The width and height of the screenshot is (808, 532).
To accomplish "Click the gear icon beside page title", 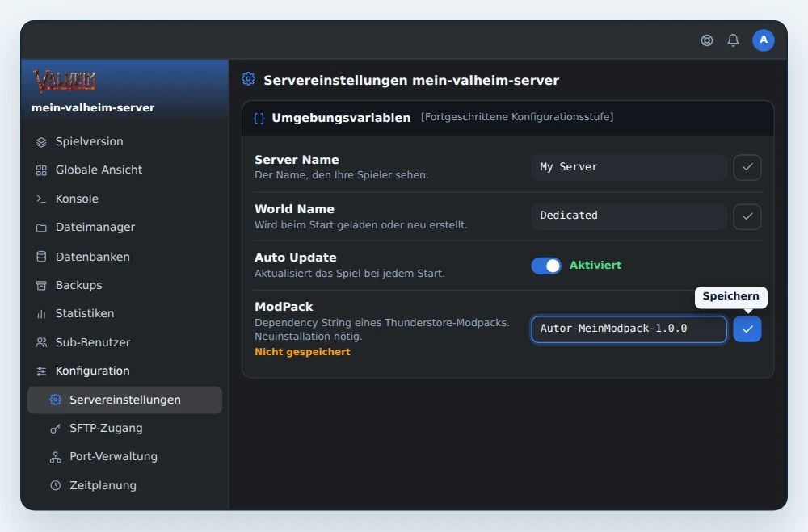I will click(x=248, y=79).
